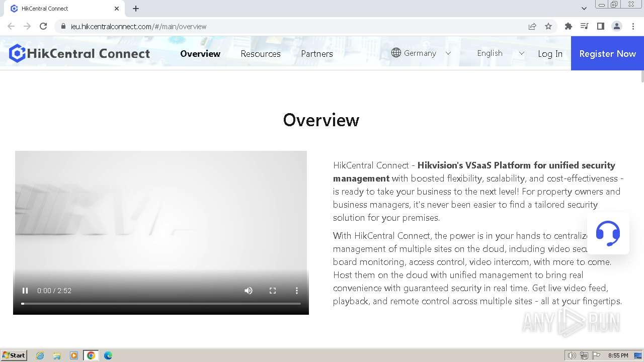644x362 pixels.
Task: Open the customer support headset widget
Action: coord(608,233)
